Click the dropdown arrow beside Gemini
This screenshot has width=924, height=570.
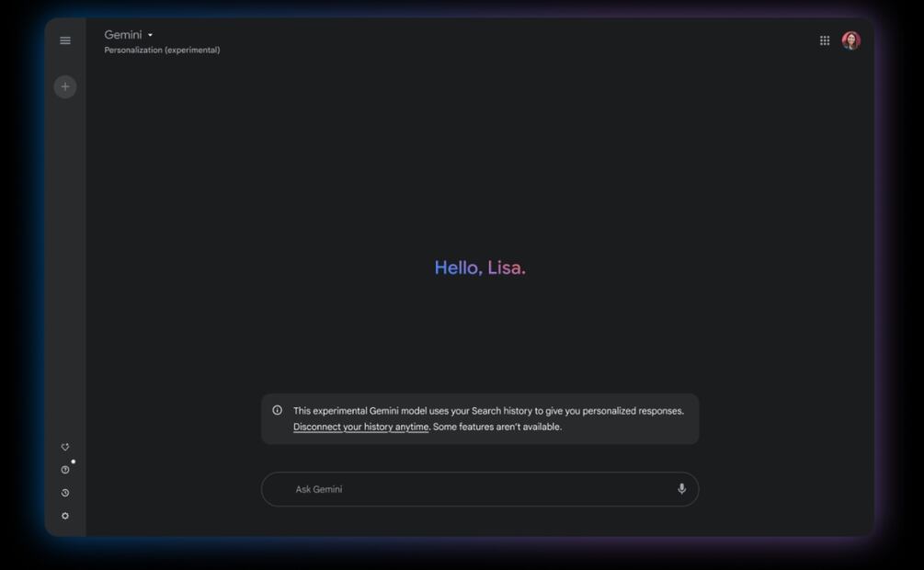tap(151, 36)
